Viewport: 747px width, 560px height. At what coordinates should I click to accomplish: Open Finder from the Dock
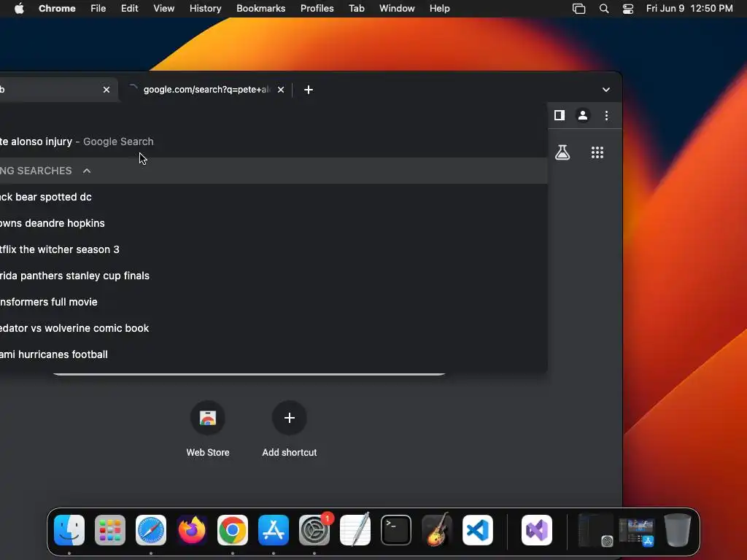69,530
